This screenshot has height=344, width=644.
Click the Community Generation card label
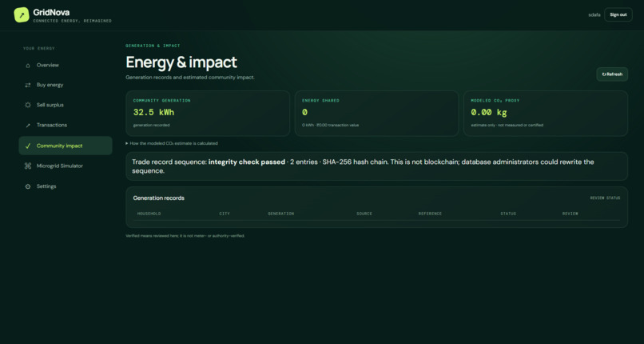(x=162, y=101)
